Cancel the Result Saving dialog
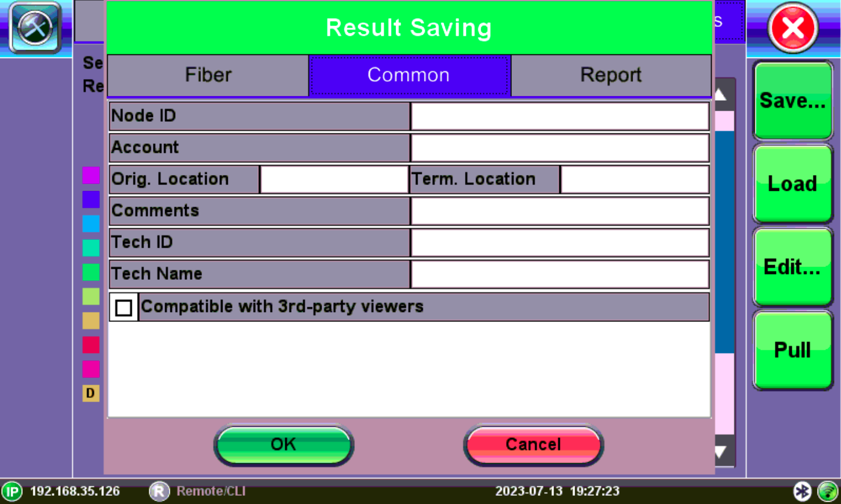The image size is (841, 504). click(533, 444)
